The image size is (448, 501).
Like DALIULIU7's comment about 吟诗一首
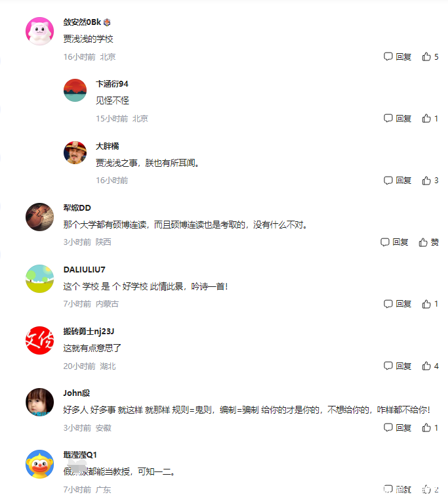click(430, 304)
